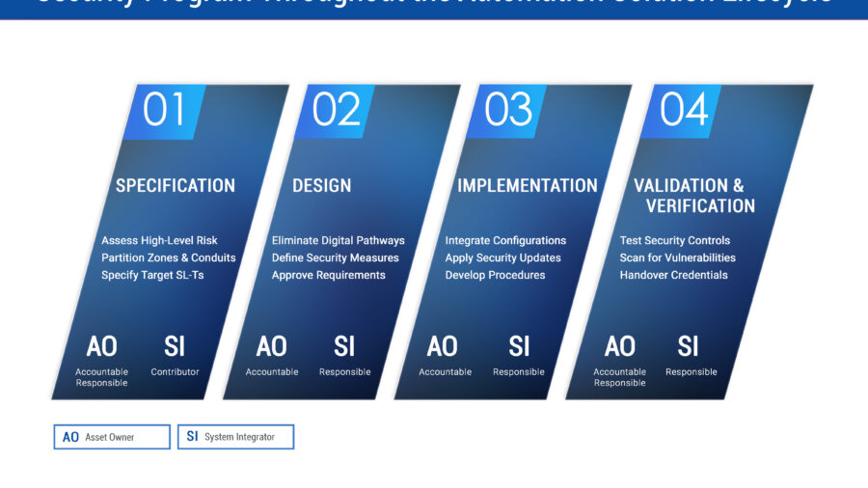Select the 04 number badge

tap(683, 111)
